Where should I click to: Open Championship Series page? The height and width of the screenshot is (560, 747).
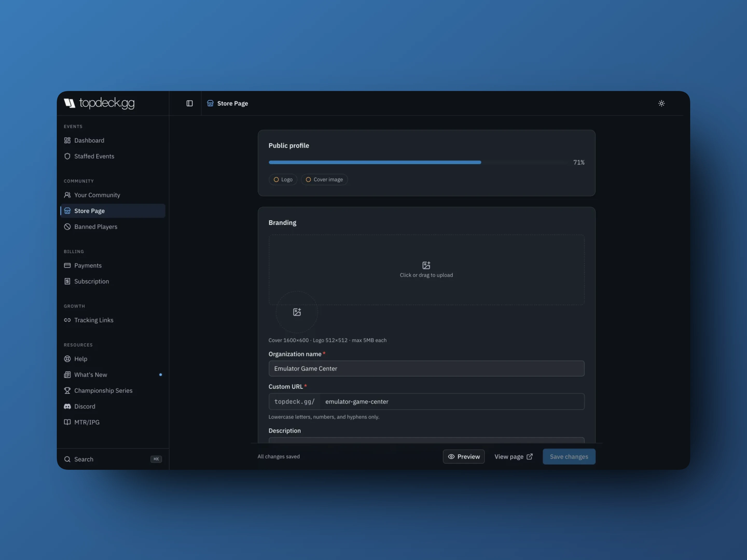pyautogui.click(x=113, y=390)
